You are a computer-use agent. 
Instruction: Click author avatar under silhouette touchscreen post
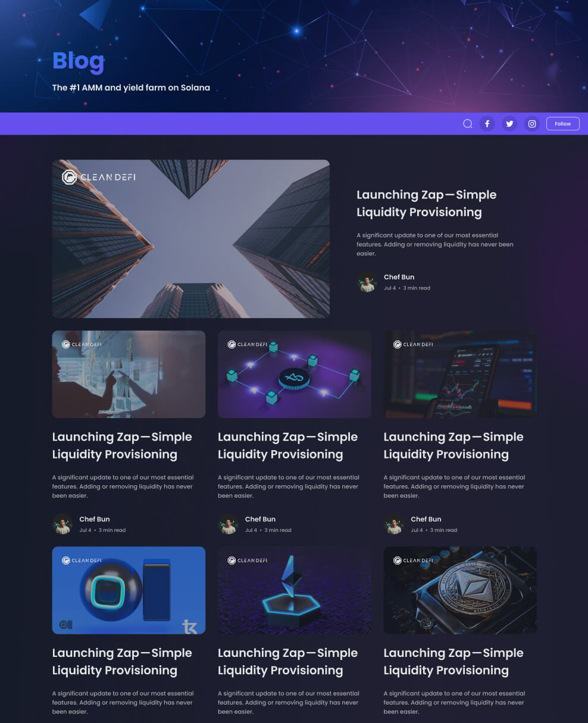tap(62, 524)
